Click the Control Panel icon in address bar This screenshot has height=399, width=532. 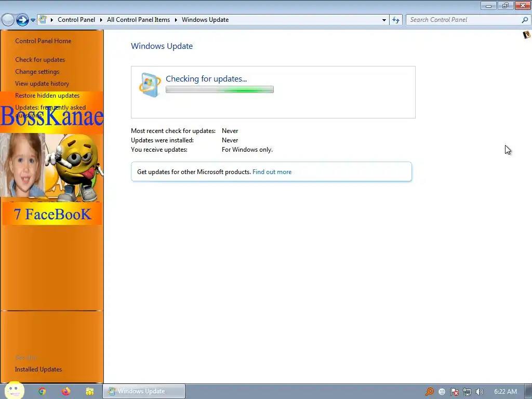click(43, 19)
